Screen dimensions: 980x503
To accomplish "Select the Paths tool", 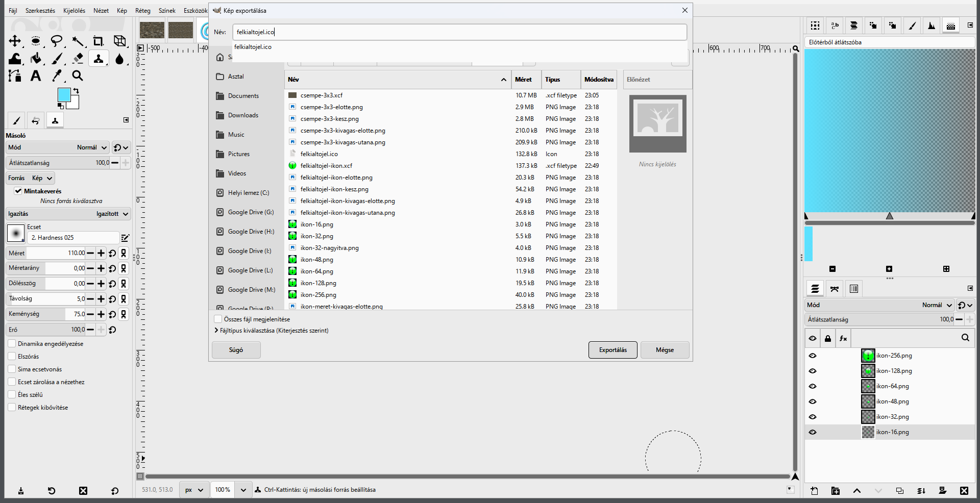I will coord(15,76).
